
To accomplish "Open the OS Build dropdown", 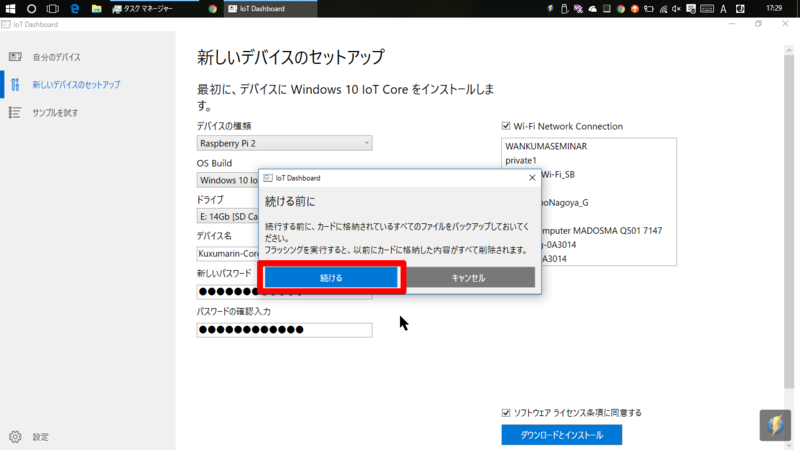I will [x=228, y=180].
